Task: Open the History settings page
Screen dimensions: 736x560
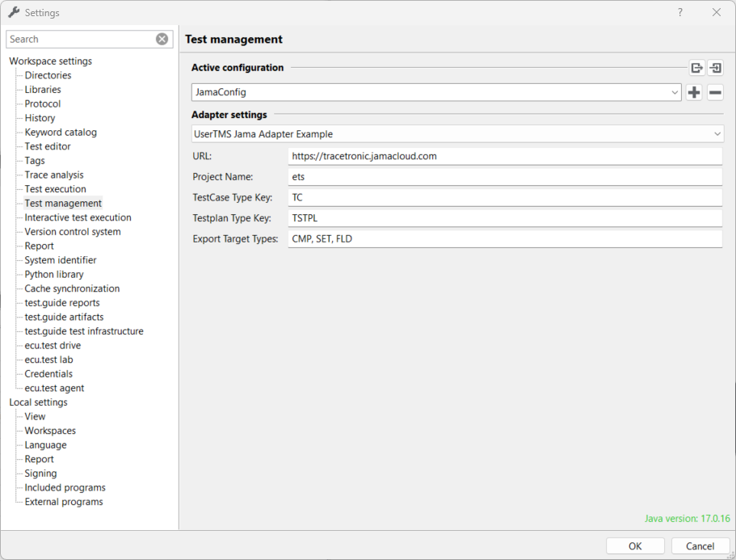Action: click(40, 118)
